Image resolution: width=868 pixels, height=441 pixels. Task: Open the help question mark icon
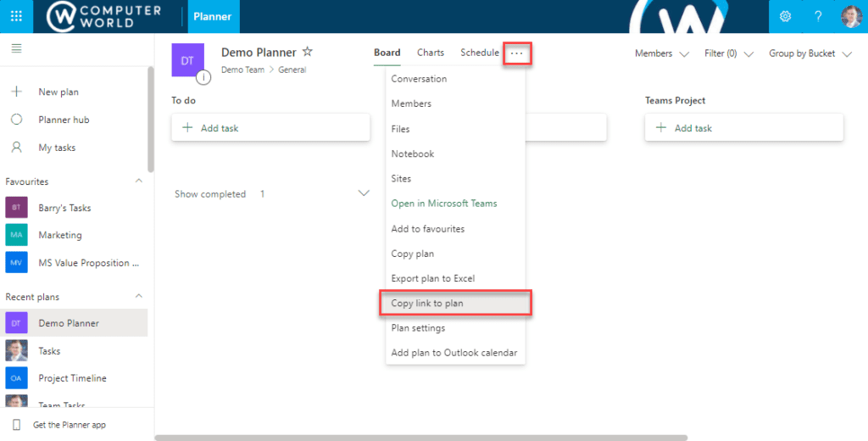click(818, 16)
